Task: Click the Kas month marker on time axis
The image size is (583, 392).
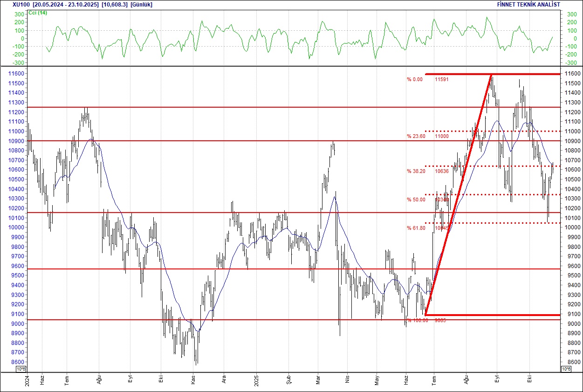Action: (193, 380)
